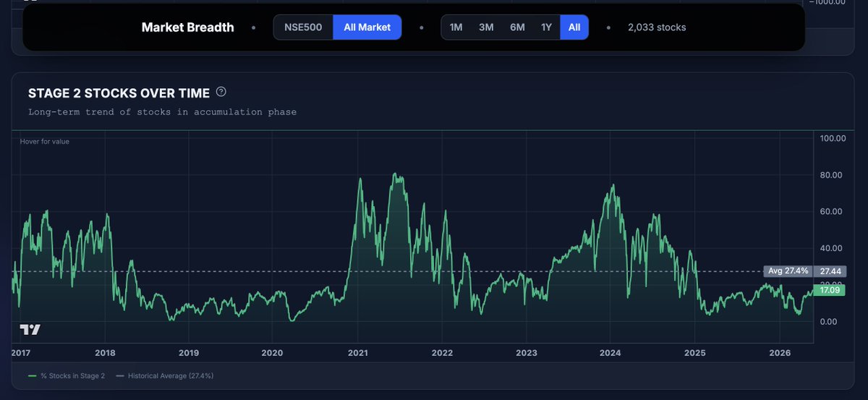
Task: Select the All Market filter
Action: coord(367,27)
